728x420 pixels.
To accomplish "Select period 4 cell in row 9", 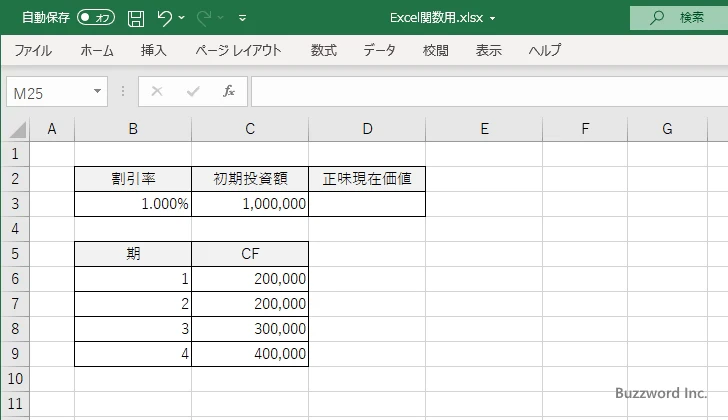I will (133, 354).
